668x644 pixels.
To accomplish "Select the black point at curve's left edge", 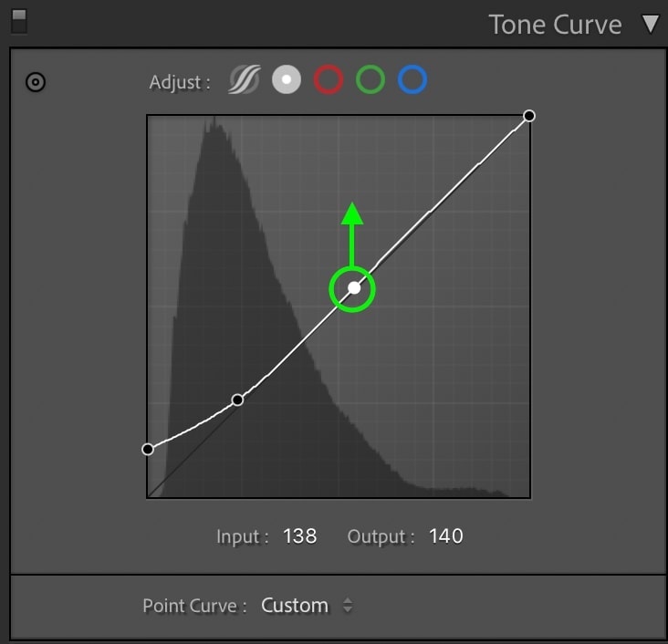I will (x=148, y=450).
